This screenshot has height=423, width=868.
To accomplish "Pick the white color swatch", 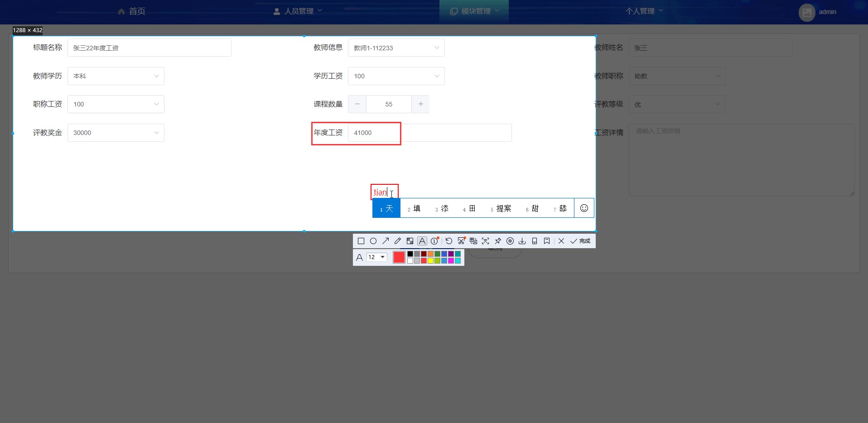I will point(410,260).
